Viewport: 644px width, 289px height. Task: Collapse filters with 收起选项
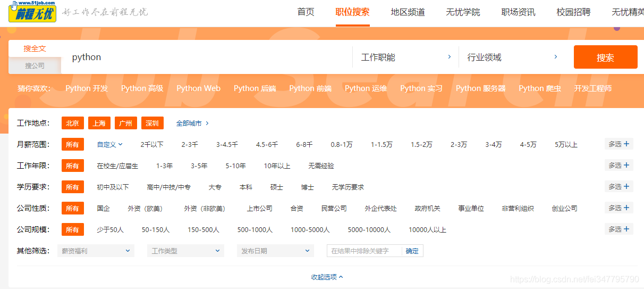(327, 277)
